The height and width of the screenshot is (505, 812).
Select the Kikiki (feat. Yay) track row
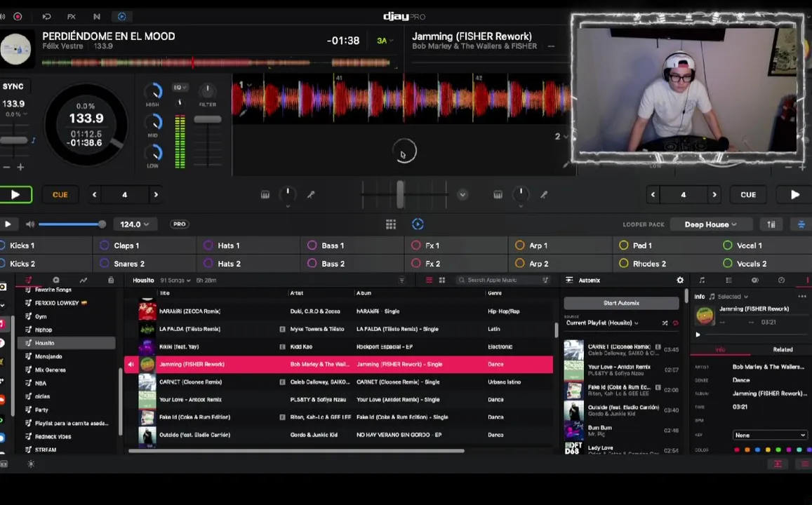[x=339, y=346]
